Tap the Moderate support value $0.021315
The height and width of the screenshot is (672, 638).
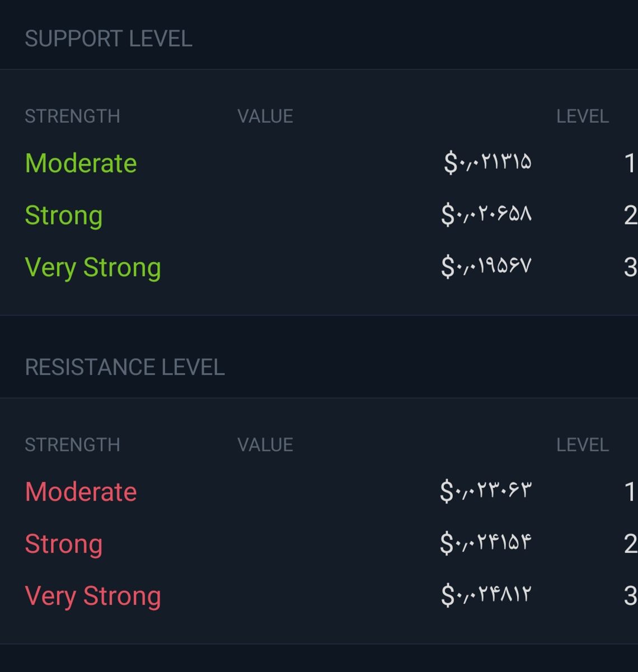tap(487, 163)
